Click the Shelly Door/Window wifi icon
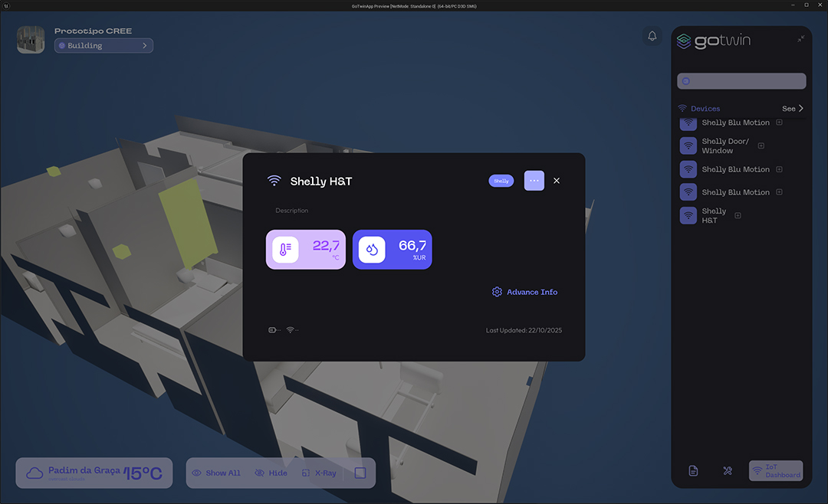Screen dimensions: 828x504 click(x=688, y=146)
